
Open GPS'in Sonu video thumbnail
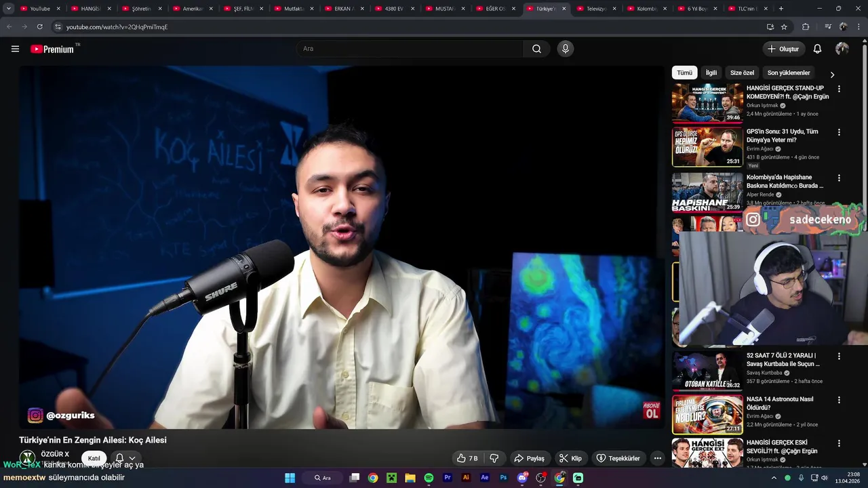pyautogui.click(x=707, y=147)
